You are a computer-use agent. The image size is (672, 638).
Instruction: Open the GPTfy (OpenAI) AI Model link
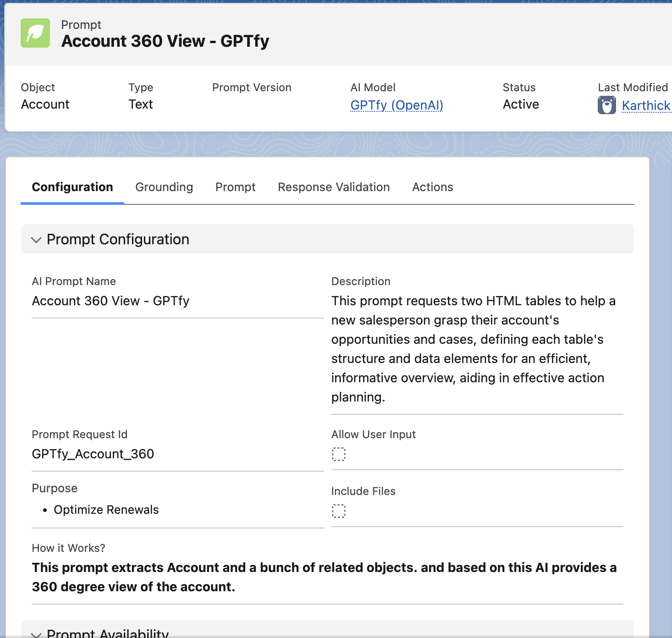coord(397,105)
